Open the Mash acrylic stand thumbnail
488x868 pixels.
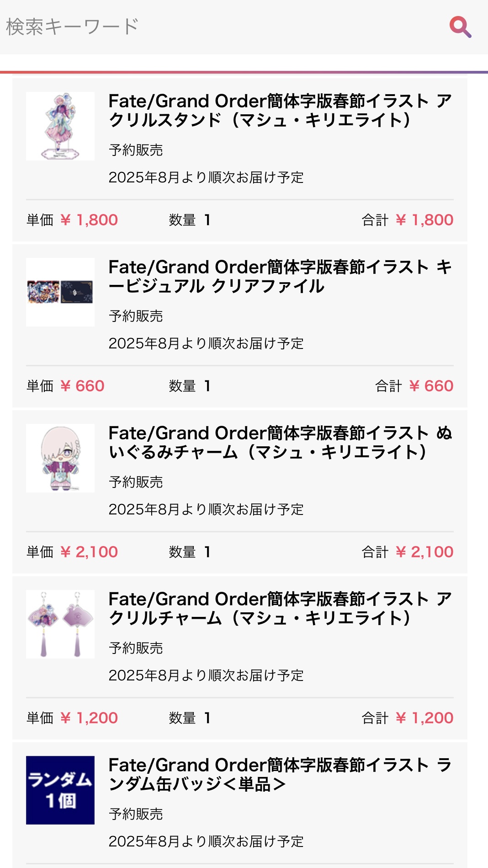[60, 126]
